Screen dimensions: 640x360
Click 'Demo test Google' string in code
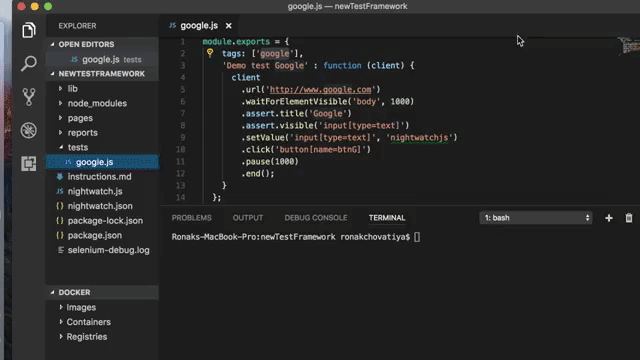[x=265, y=65]
